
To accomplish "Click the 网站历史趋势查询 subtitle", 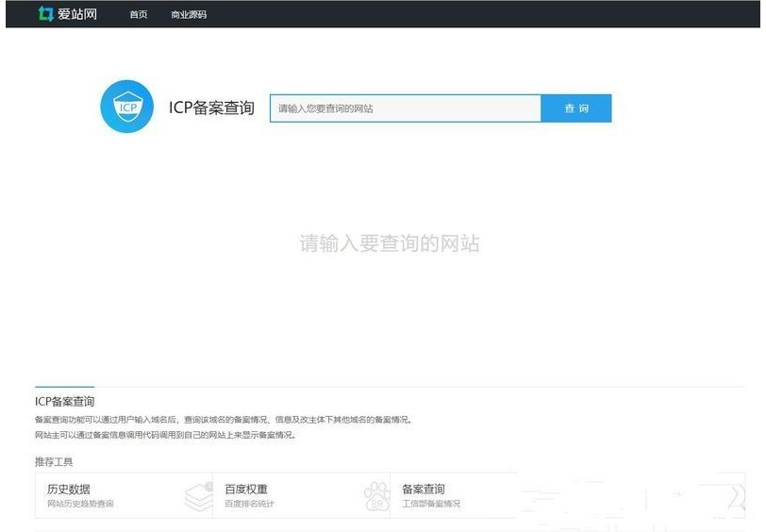I will click(80, 504).
